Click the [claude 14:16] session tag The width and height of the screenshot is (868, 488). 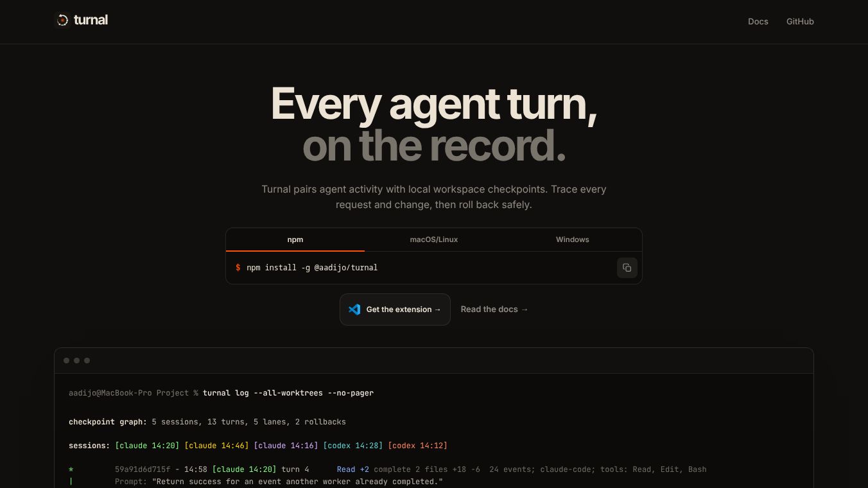[286, 446]
